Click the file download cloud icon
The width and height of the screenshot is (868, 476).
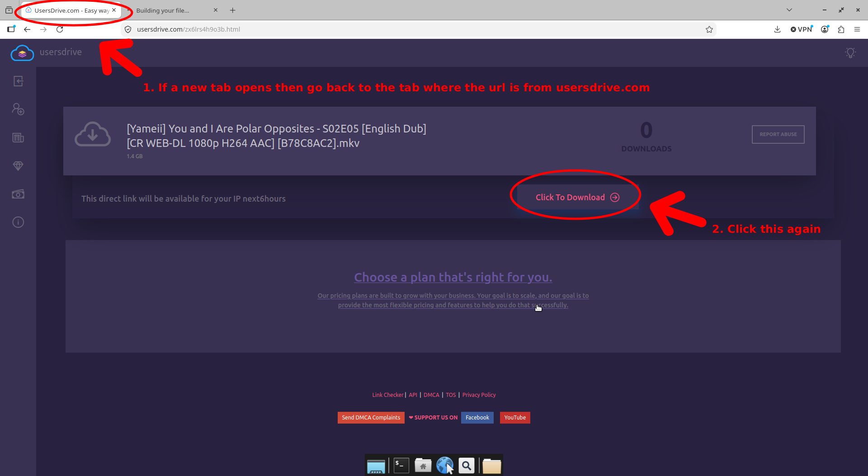pos(93,134)
